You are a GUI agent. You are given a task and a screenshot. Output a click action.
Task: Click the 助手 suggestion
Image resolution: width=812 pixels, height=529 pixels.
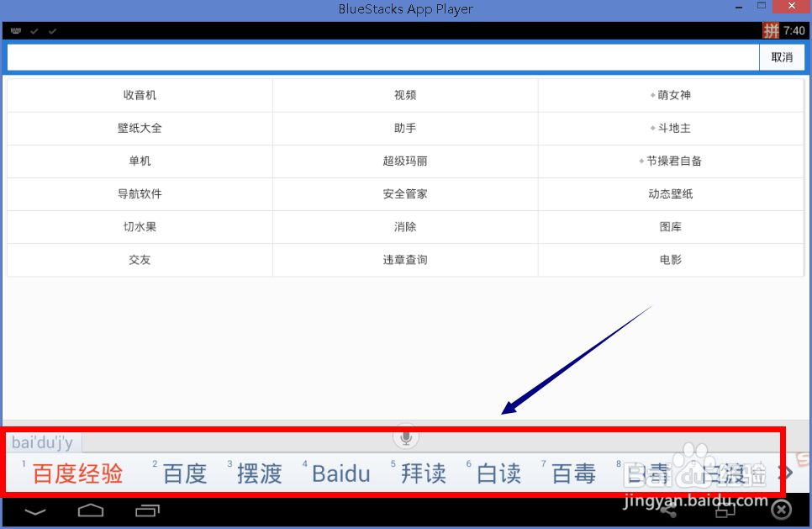(x=405, y=128)
